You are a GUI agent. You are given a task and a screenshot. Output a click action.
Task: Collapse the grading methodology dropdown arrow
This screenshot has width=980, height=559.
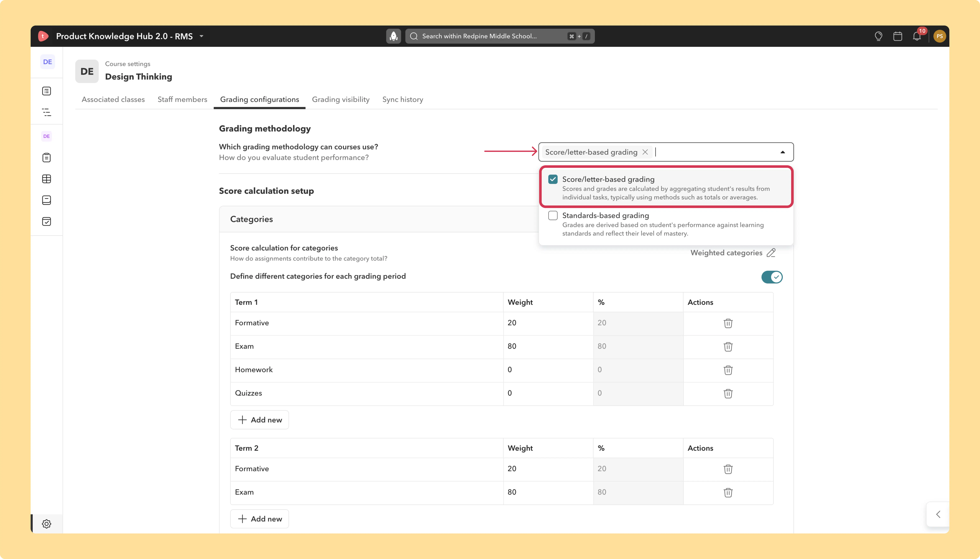point(782,152)
